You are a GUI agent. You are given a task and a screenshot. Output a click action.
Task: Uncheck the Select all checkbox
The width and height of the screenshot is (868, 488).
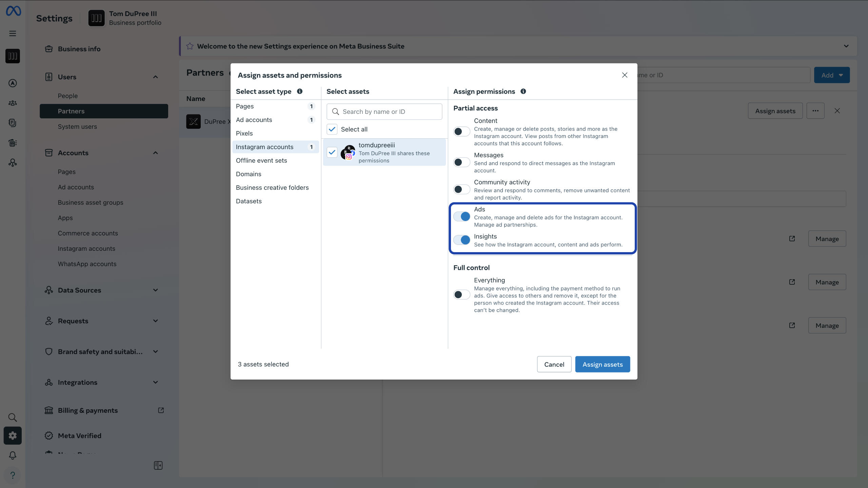click(x=332, y=129)
